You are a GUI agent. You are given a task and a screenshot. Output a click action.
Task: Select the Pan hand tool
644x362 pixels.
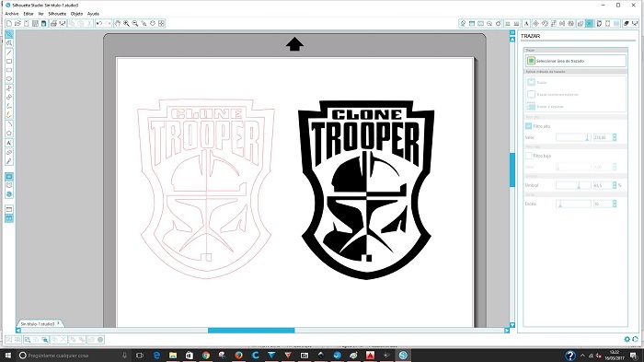coord(118,23)
